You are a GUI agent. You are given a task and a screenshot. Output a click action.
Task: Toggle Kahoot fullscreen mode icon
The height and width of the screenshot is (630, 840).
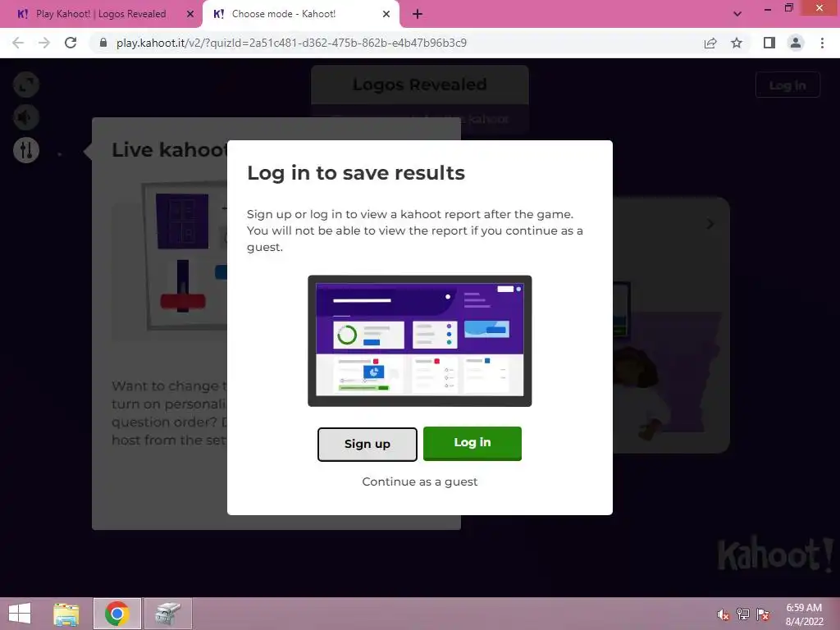click(26, 84)
